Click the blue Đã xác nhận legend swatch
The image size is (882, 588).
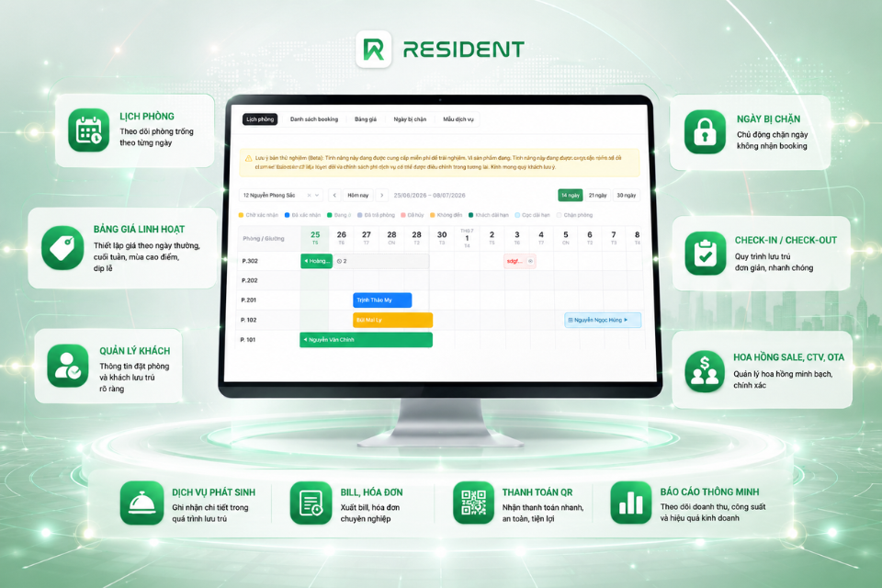[x=287, y=215]
